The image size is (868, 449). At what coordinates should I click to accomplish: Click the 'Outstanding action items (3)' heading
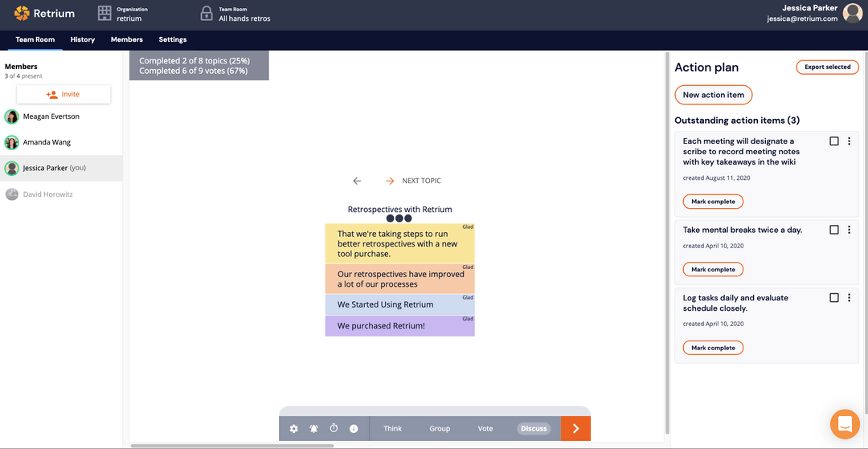[737, 120]
